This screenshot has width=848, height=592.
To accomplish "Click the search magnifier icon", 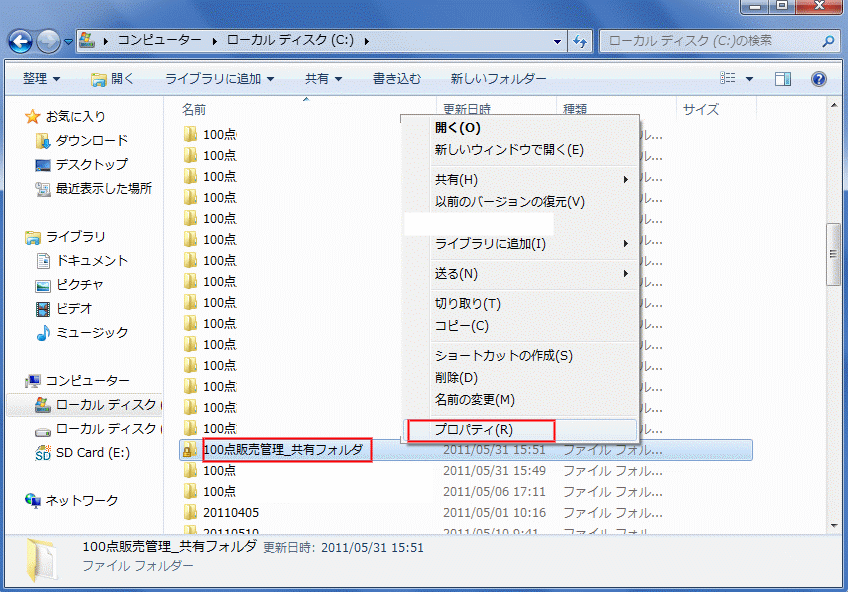I will click(828, 41).
